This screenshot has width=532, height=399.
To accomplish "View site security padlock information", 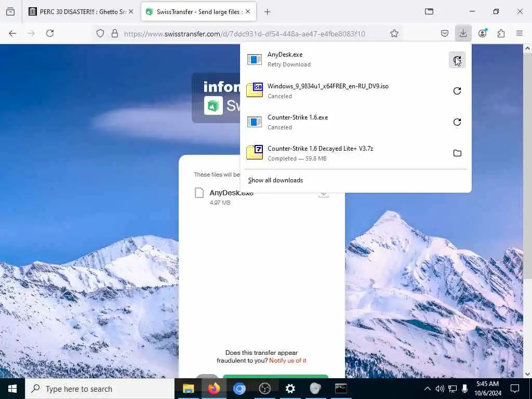I will pyautogui.click(x=115, y=33).
